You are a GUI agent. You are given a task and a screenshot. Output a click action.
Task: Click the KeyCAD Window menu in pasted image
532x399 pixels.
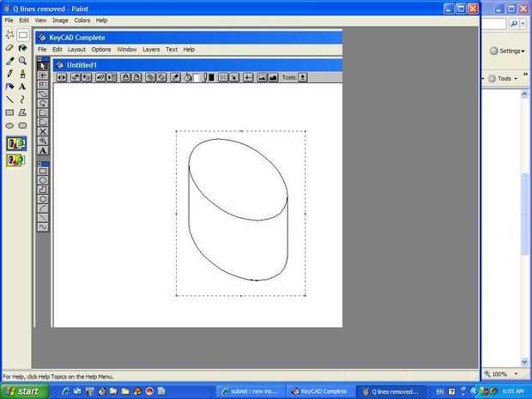(x=127, y=50)
